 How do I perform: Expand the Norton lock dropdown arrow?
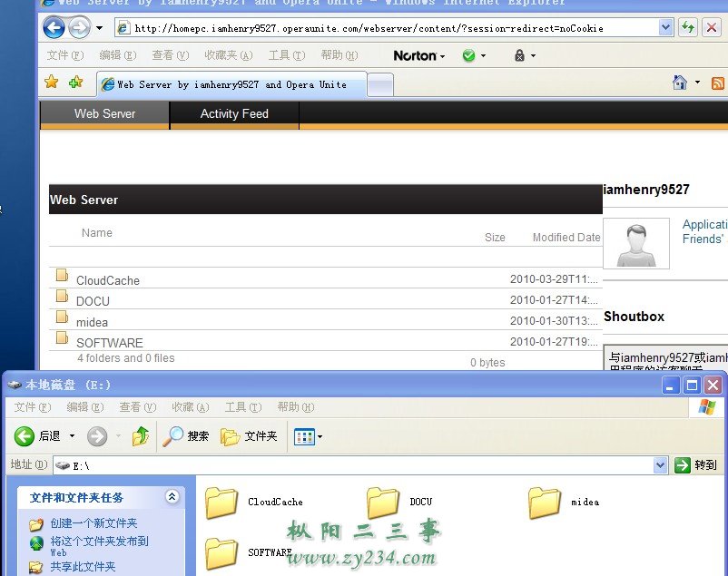533,55
